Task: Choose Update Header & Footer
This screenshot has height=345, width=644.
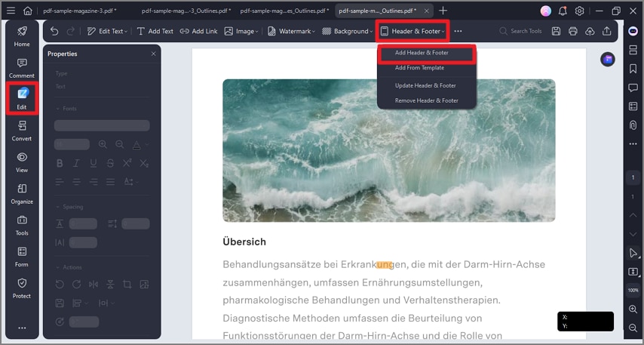Action: [x=427, y=85]
